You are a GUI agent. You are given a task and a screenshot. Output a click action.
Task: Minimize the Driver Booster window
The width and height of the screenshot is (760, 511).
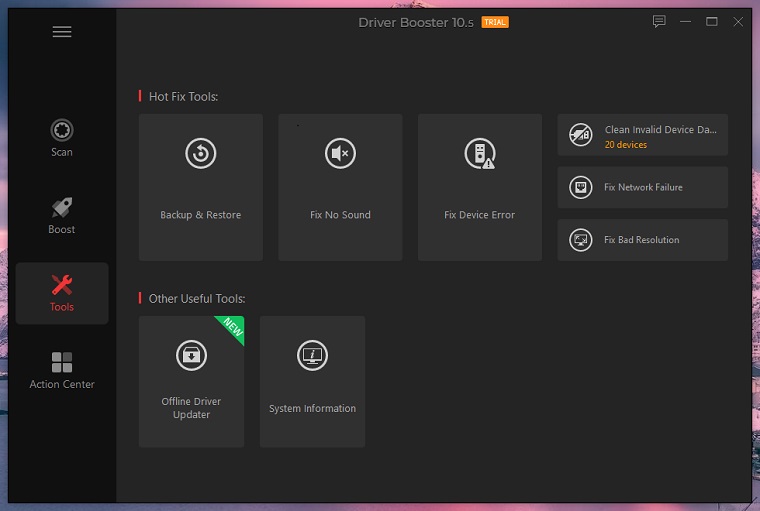[x=685, y=22]
